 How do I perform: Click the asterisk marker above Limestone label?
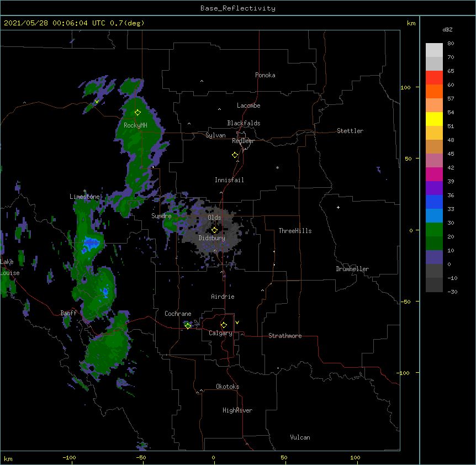[x=84, y=191]
